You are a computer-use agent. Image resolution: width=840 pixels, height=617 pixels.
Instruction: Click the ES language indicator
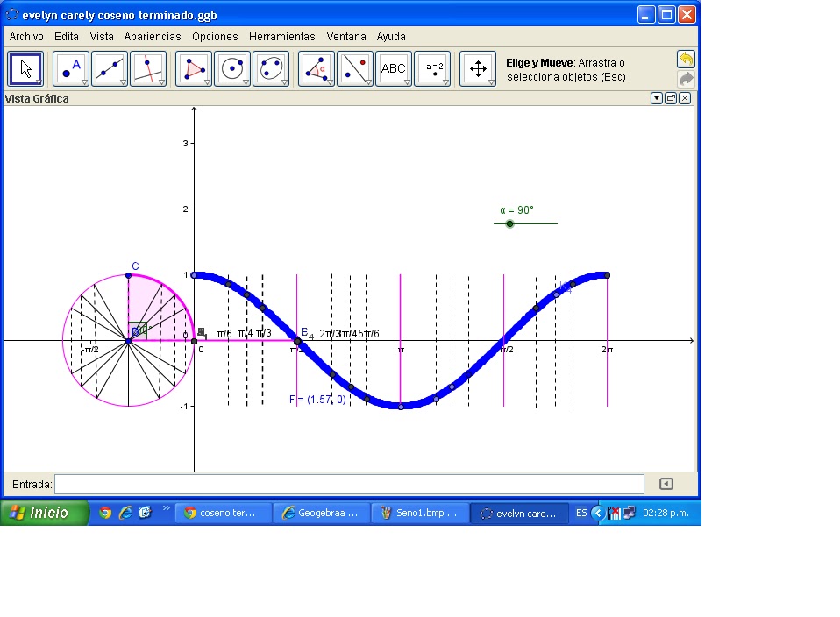pos(581,513)
